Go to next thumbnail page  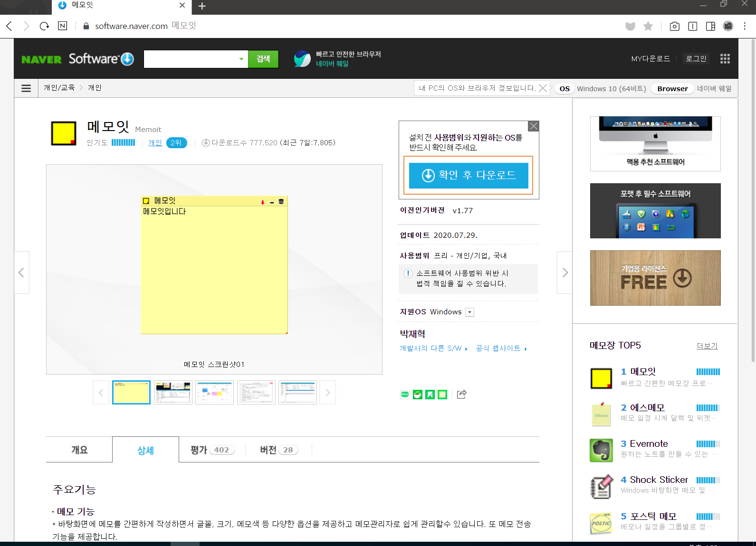[x=327, y=393]
